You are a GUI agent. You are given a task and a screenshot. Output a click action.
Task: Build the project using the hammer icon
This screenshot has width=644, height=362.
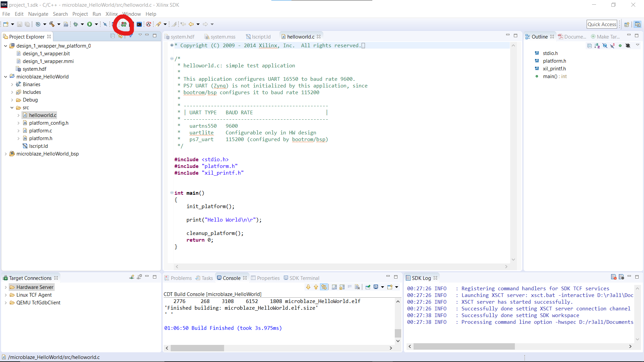[x=52, y=24]
